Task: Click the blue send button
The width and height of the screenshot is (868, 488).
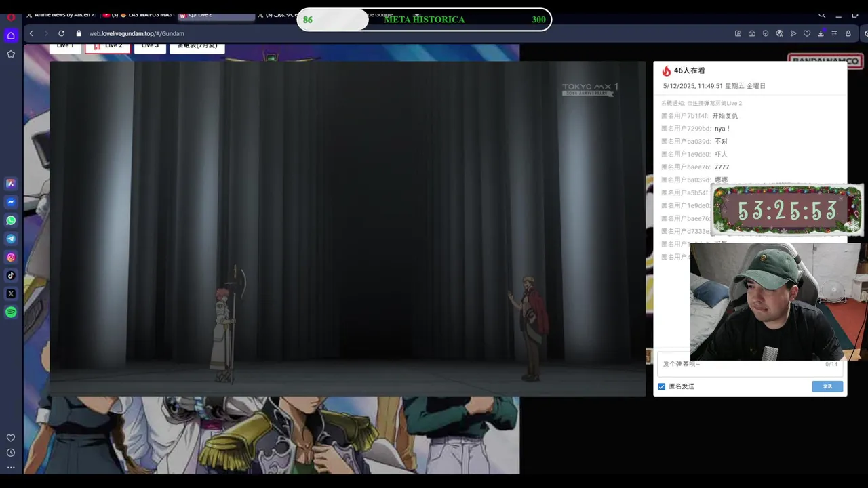Action: click(x=827, y=386)
